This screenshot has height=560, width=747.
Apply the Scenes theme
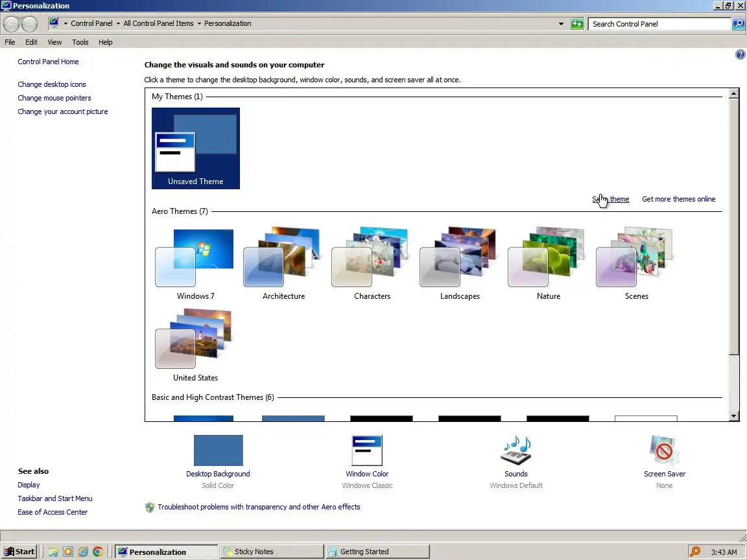click(x=636, y=263)
